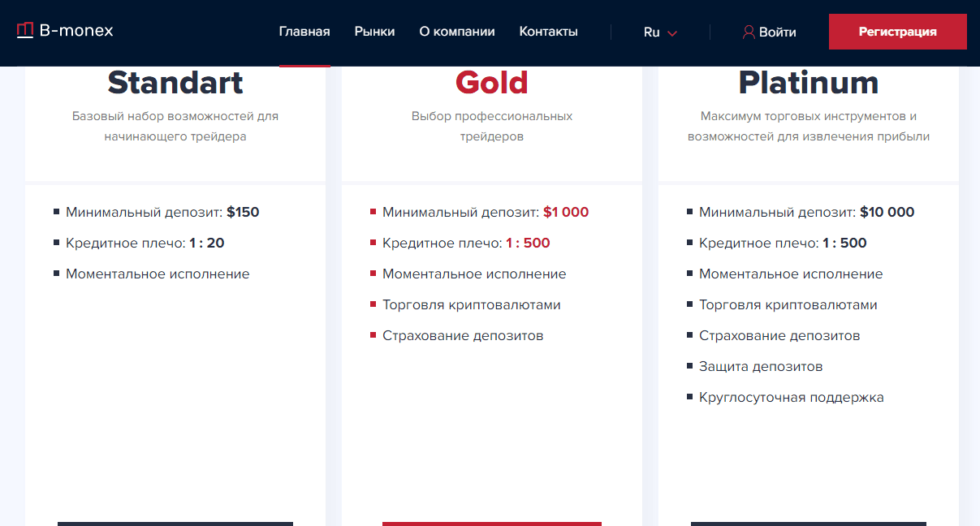The height and width of the screenshot is (526, 980).
Task: Click the red bullet beside Gold's Страхование депозитов
Action: [373, 335]
